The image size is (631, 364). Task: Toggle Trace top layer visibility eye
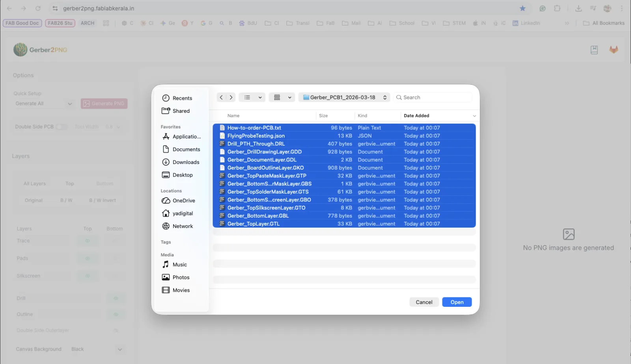pos(88,241)
